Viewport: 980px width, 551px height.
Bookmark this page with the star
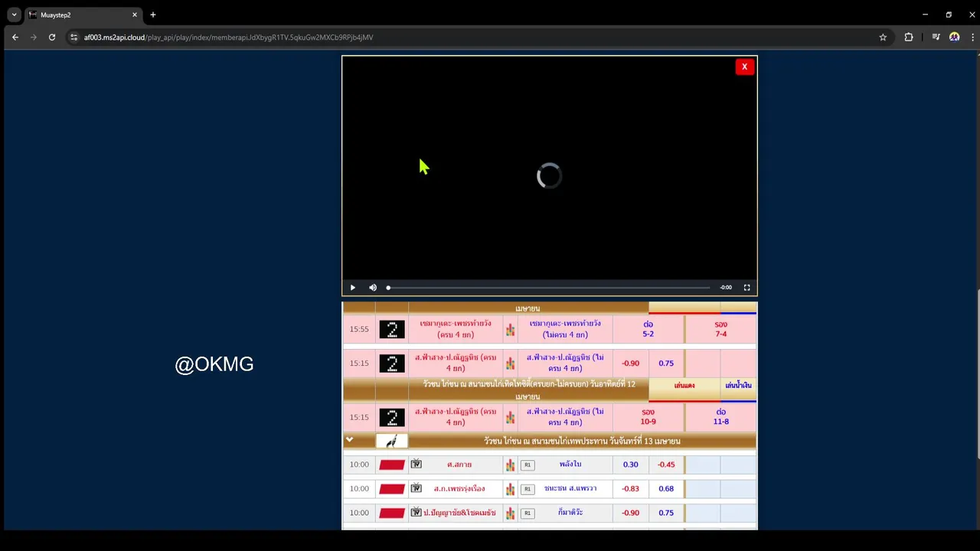point(883,37)
